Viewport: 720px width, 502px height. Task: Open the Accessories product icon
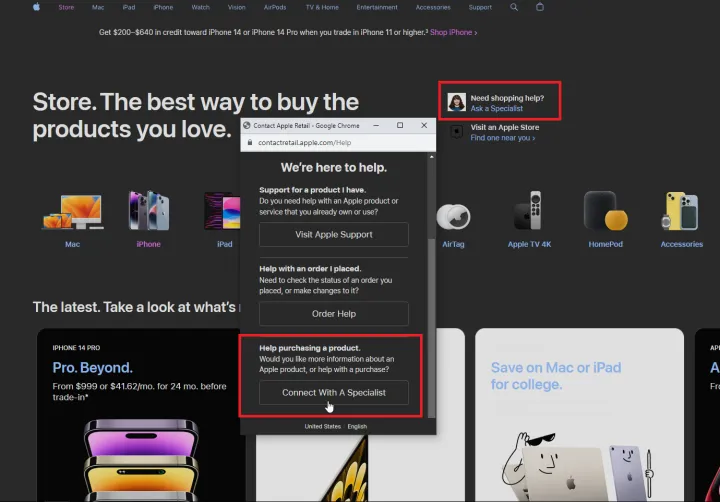(681, 211)
